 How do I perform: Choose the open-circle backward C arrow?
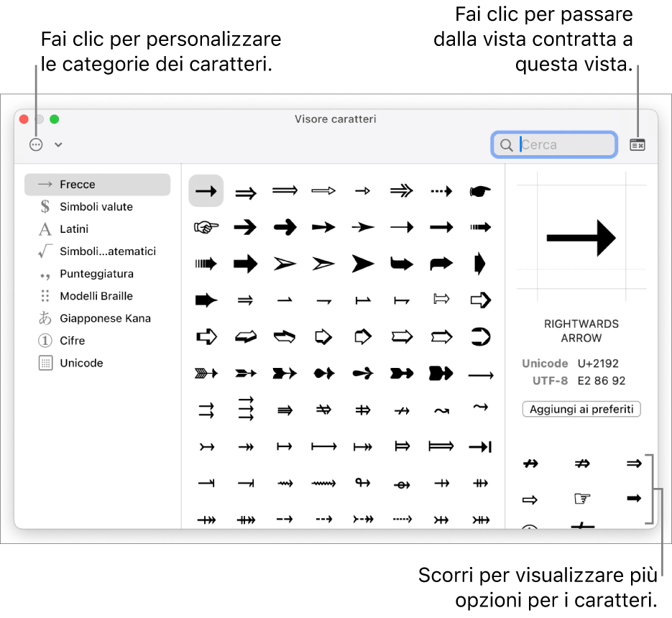coord(480,336)
